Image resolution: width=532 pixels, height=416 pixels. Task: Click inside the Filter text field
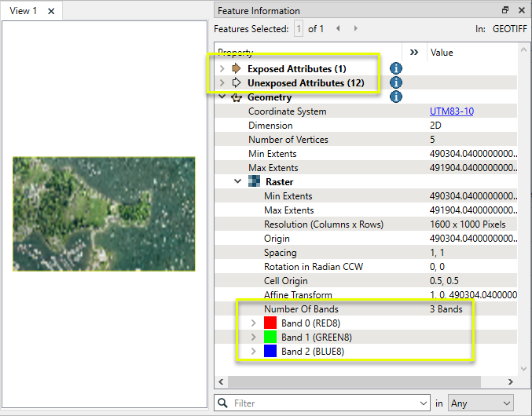click(322, 403)
